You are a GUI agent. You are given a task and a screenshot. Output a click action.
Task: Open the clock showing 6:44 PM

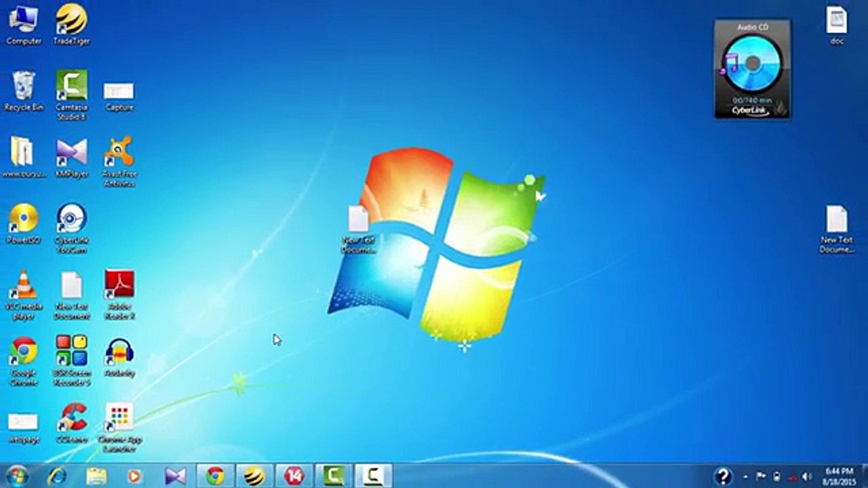pyautogui.click(x=838, y=476)
